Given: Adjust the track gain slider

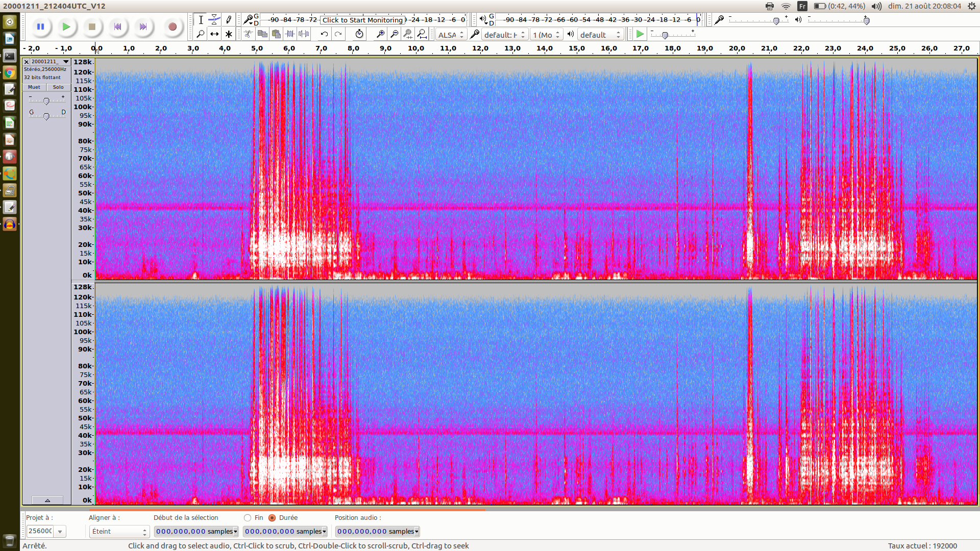Looking at the screenshot, I should [46, 101].
